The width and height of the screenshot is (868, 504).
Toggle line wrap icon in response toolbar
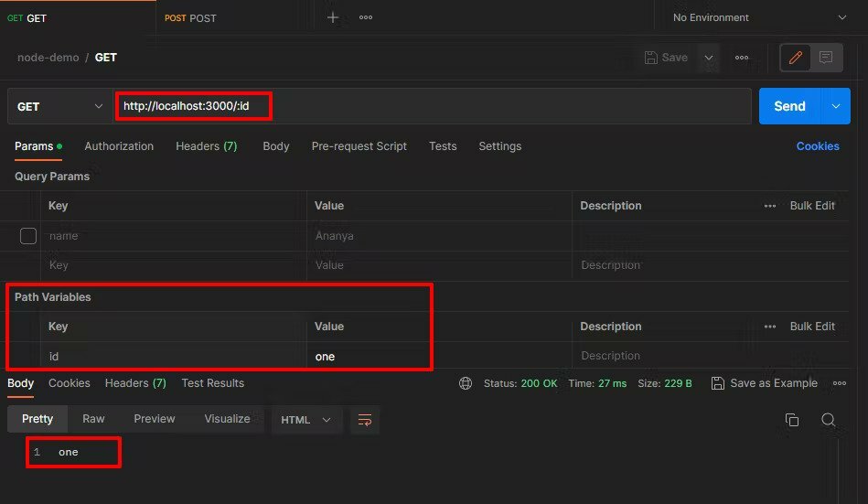[365, 420]
